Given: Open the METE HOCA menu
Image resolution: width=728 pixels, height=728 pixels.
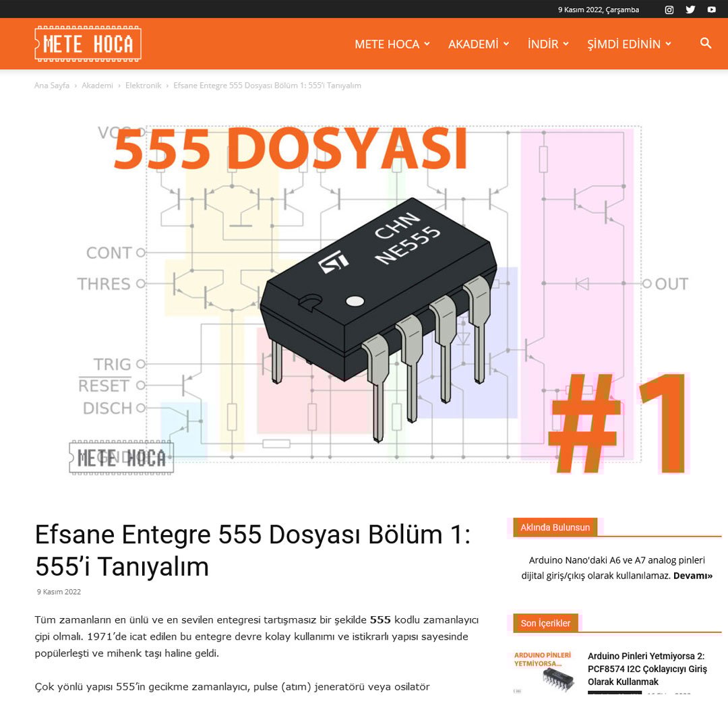Looking at the screenshot, I should [x=392, y=44].
